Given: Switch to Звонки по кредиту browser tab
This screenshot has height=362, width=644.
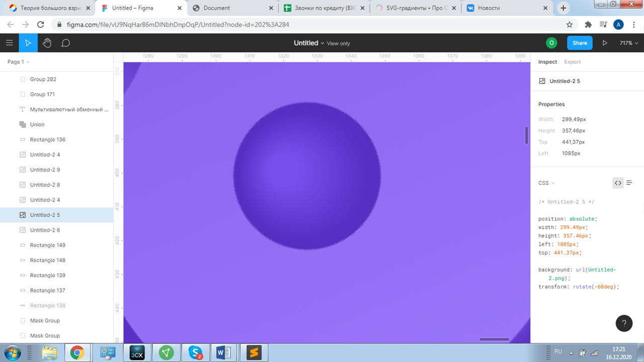Looking at the screenshot, I should pyautogui.click(x=324, y=8).
